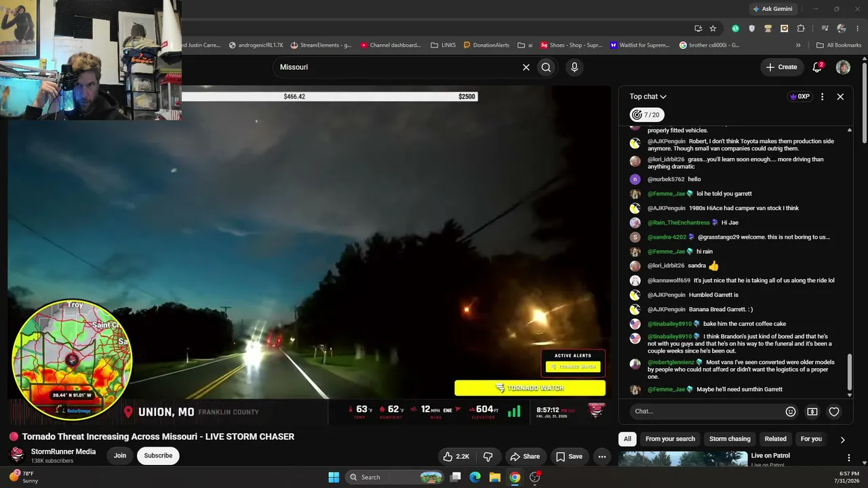Screen dimensions: 868x488
Task: Install the app from address bar icon
Action: click(698, 28)
